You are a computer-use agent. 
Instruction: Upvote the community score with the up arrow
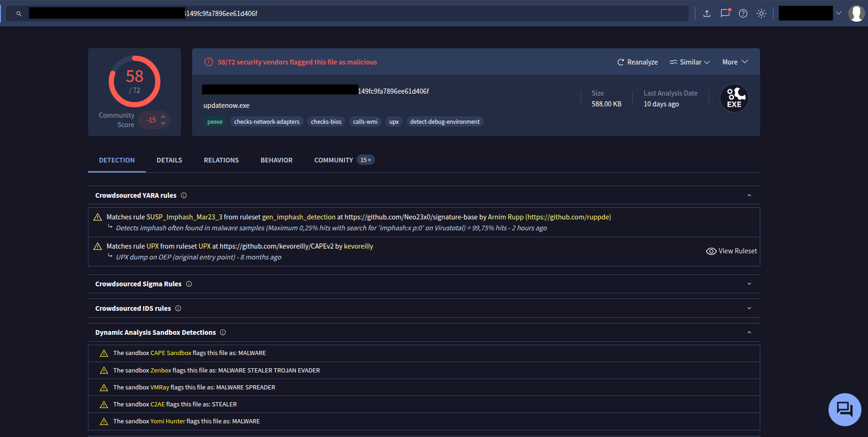163,116
